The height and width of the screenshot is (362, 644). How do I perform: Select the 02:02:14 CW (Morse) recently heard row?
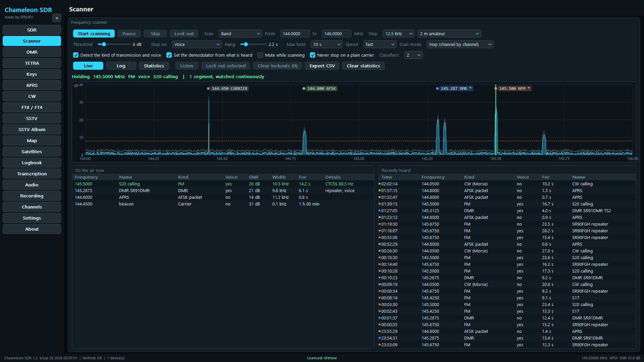click(507, 184)
